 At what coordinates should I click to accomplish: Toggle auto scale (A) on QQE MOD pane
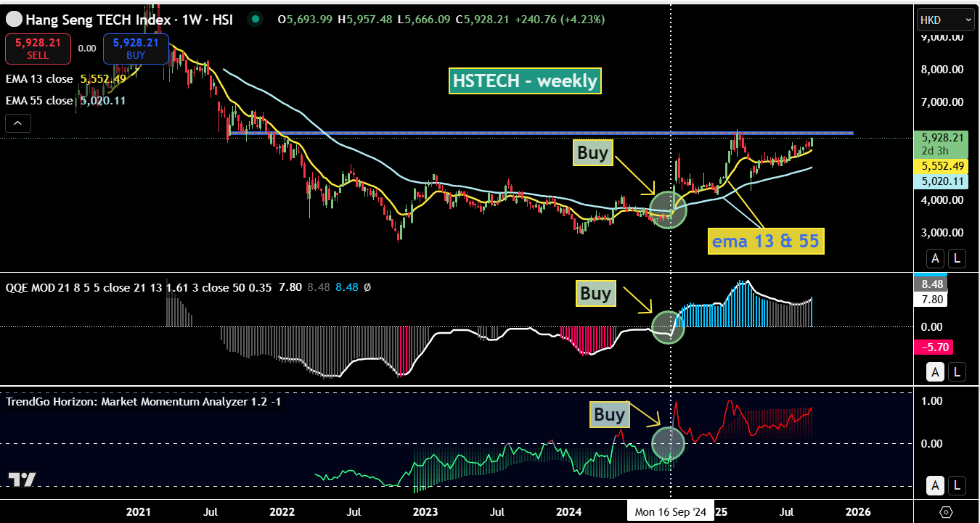(936, 373)
